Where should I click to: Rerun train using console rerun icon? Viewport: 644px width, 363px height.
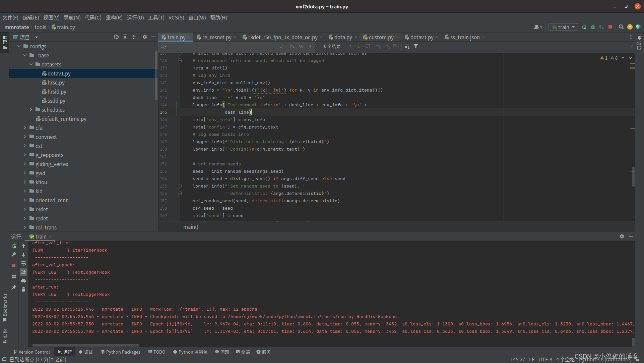[14, 246]
